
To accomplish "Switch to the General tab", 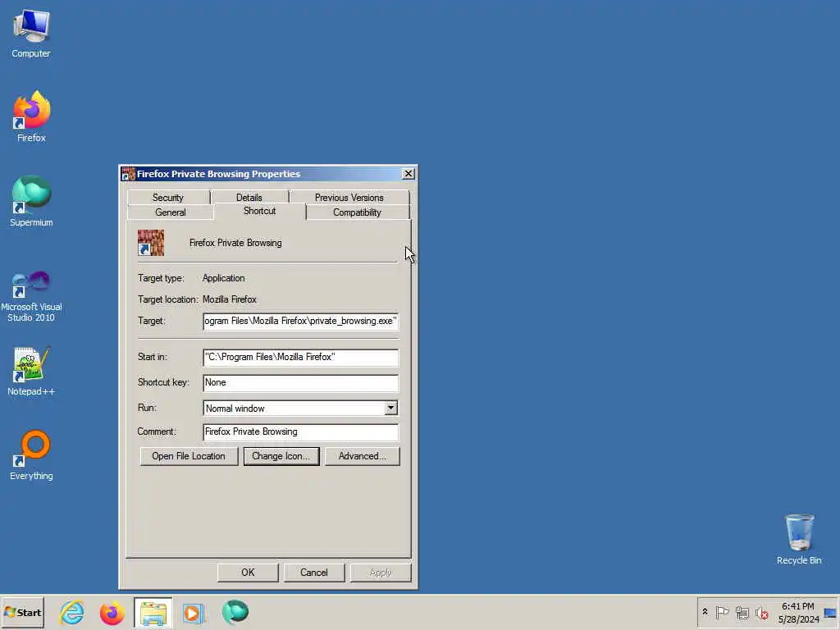I will click(171, 212).
